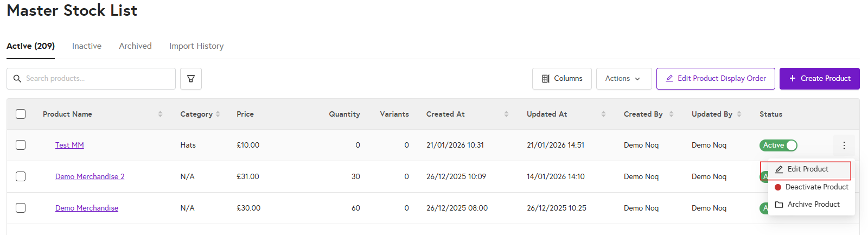
Task: Click the Category column sort icon
Action: click(x=218, y=114)
